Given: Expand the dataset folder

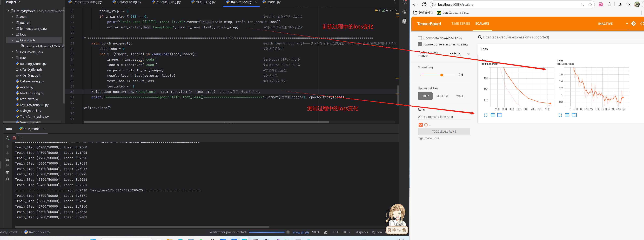Looking at the screenshot, I should click(12, 22).
